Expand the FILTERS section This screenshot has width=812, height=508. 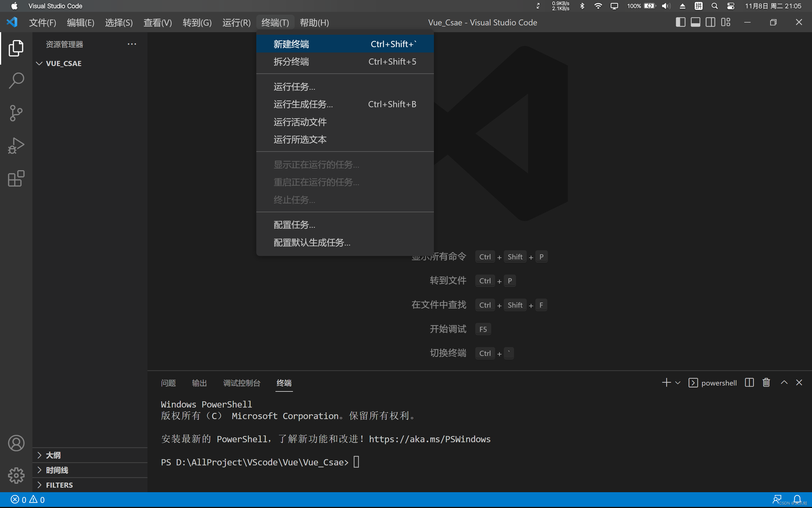pyautogui.click(x=39, y=485)
